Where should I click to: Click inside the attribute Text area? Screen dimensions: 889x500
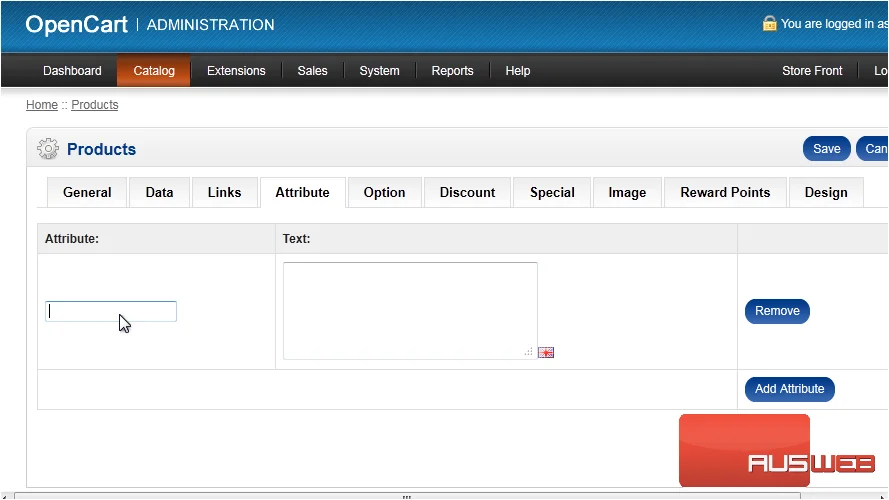pyautogui.click(x=410, y=311)
